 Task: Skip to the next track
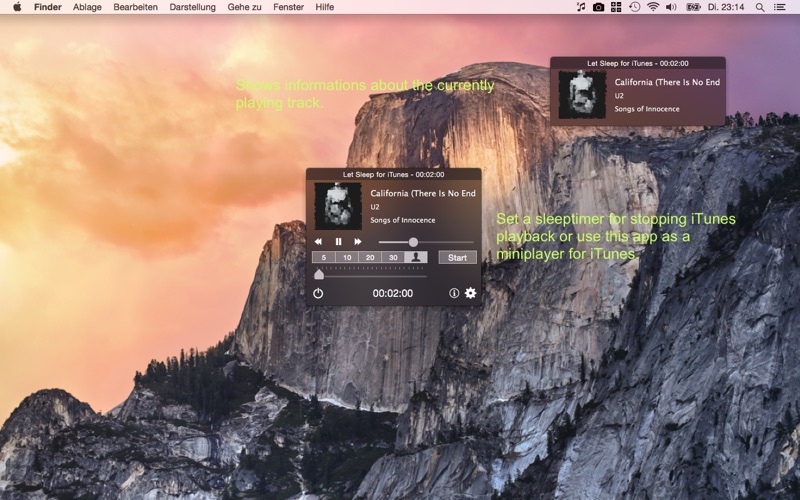(358, 242)
